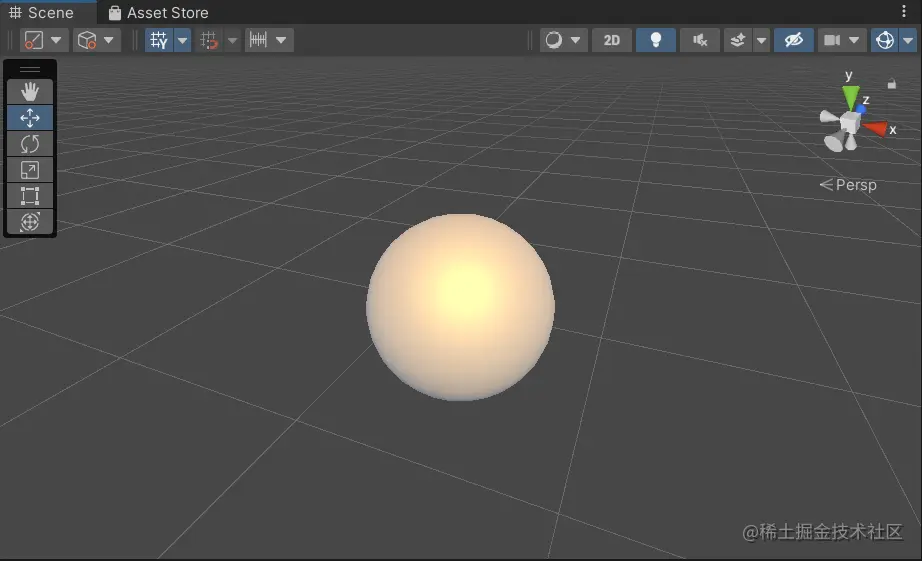Viewport: 922px width, 561px height.
Task: Select the Rotate tool
Action: click(x=30, y=143)
